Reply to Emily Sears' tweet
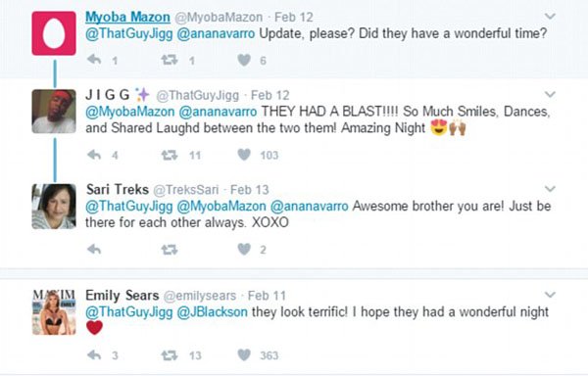 tap(94, 354)
